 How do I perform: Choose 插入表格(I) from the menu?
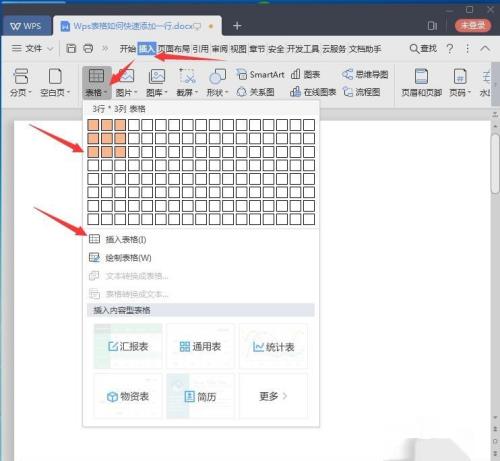pyautogui.click(x=117, y=239)
